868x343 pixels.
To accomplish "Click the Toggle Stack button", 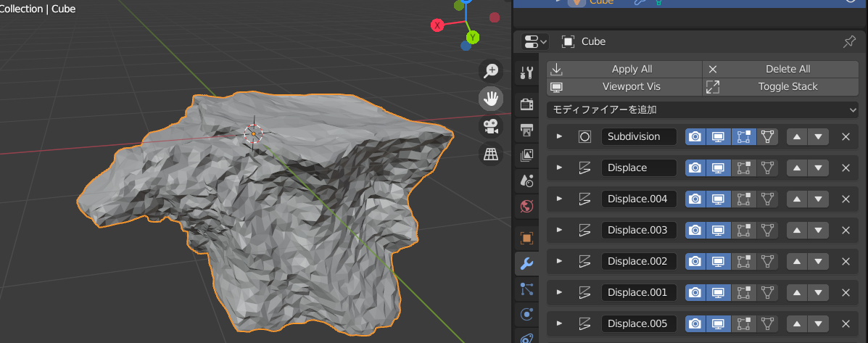I will click(780, 87).
